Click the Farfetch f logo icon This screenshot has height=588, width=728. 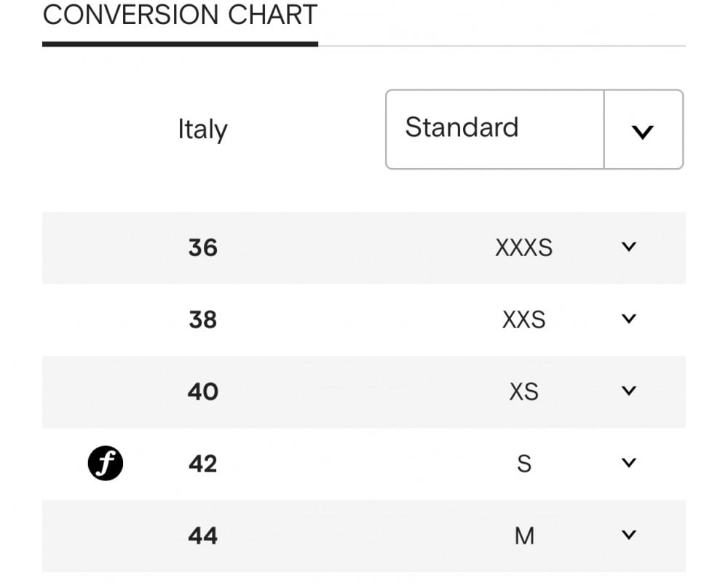pos(106,463)
